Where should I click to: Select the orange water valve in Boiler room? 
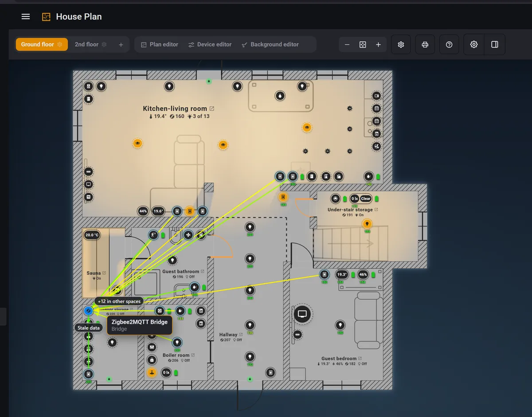point(152,373)
